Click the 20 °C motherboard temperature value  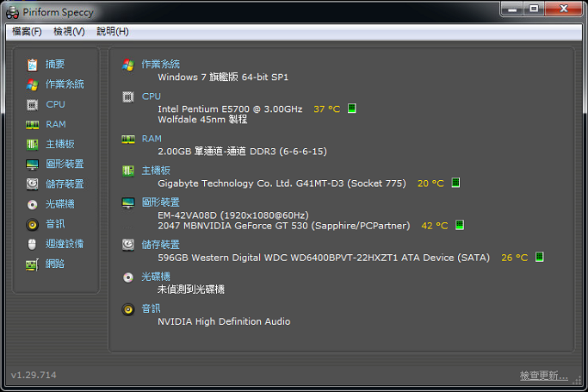click(430, 184)
